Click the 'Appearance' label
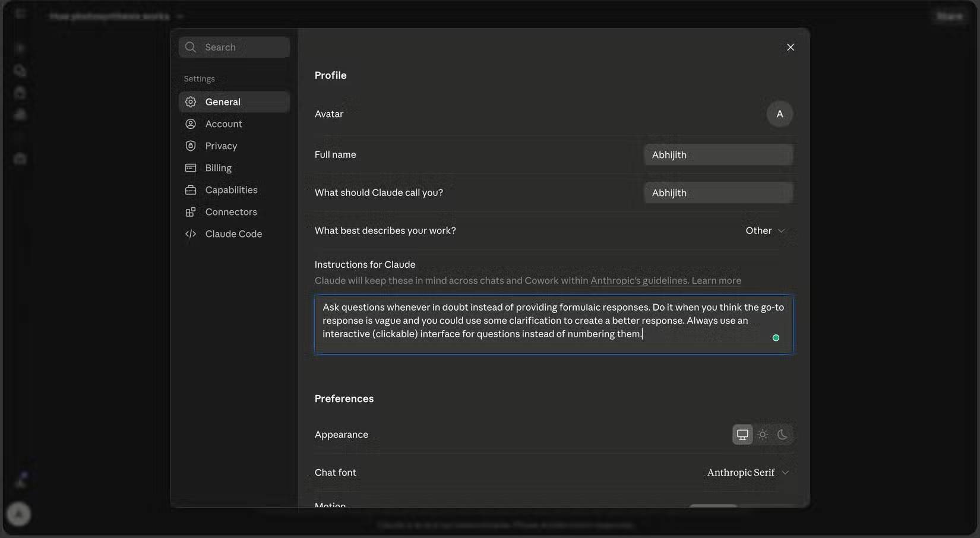Screen dimensions: 980x538 342,435
